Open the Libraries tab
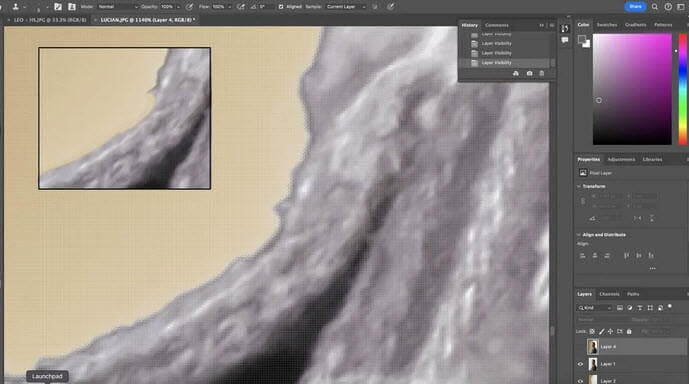This screenshot has height=384, width=689. click(x=652, y=159)
